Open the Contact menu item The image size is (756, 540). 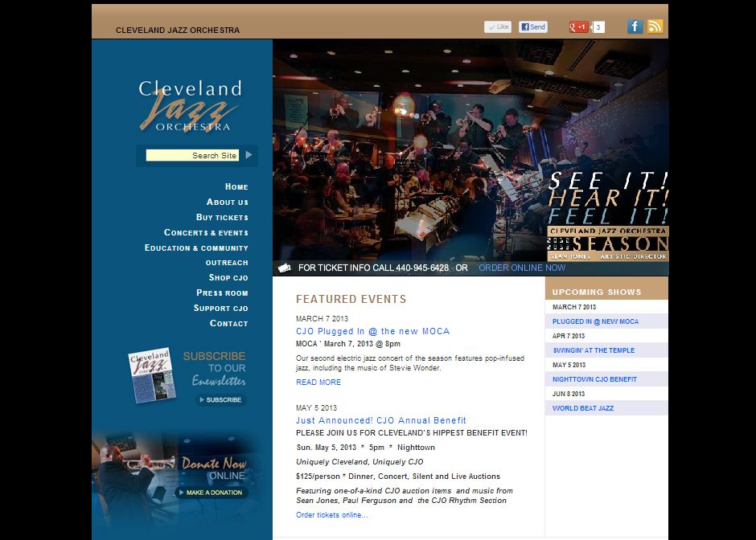(228, 323)
